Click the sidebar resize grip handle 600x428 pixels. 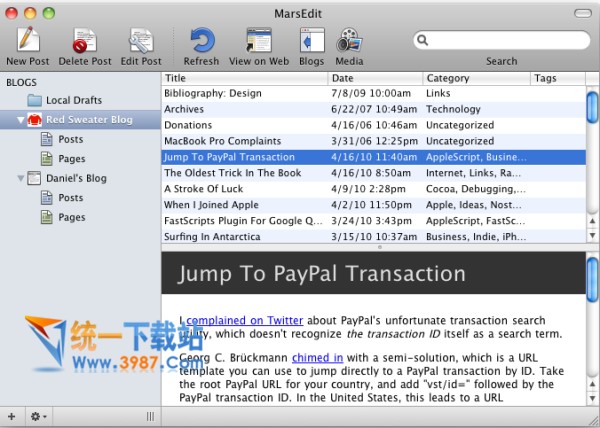150,417
